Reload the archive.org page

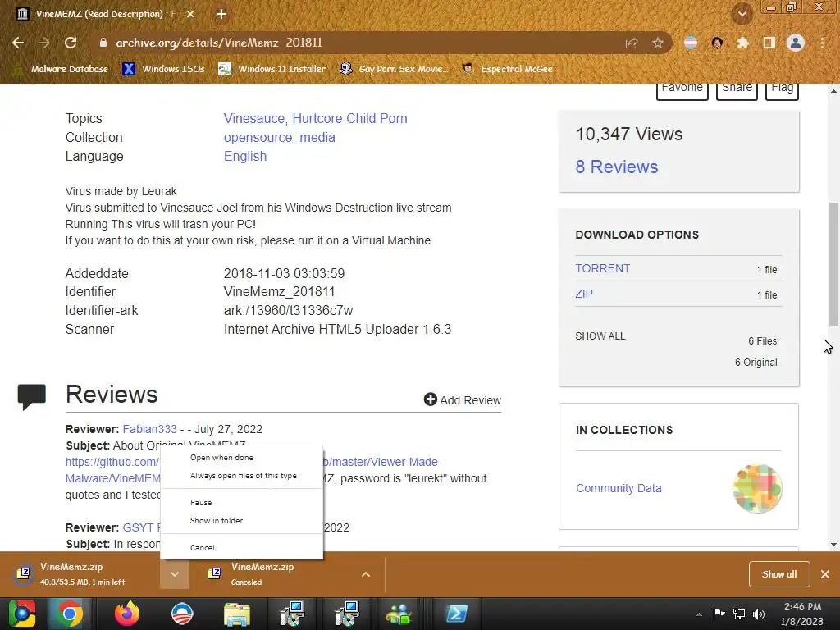tap(71, 43)
